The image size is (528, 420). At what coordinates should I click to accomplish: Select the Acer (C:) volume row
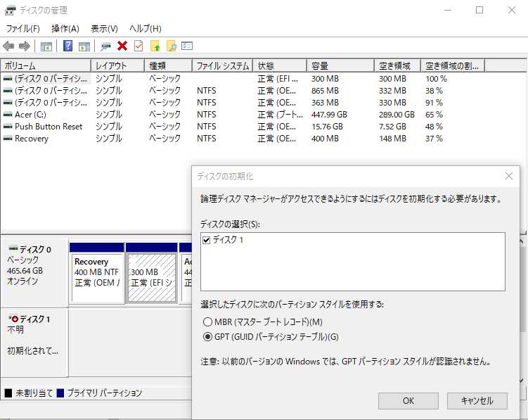(x=32, y=114)
